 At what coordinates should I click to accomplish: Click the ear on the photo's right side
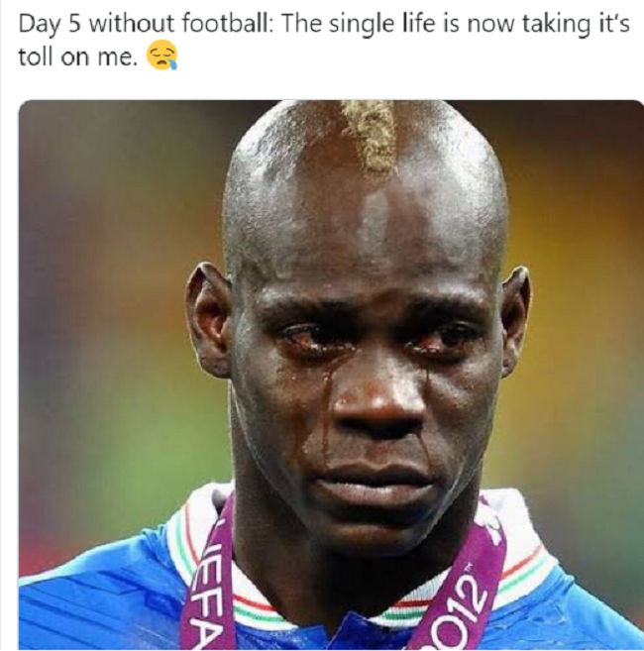(515, 320)
